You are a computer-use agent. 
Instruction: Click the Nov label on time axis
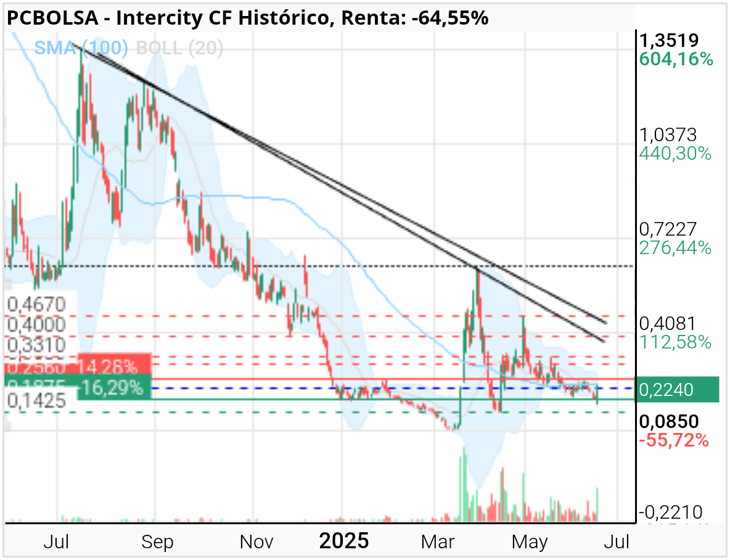tap(256, 542)
